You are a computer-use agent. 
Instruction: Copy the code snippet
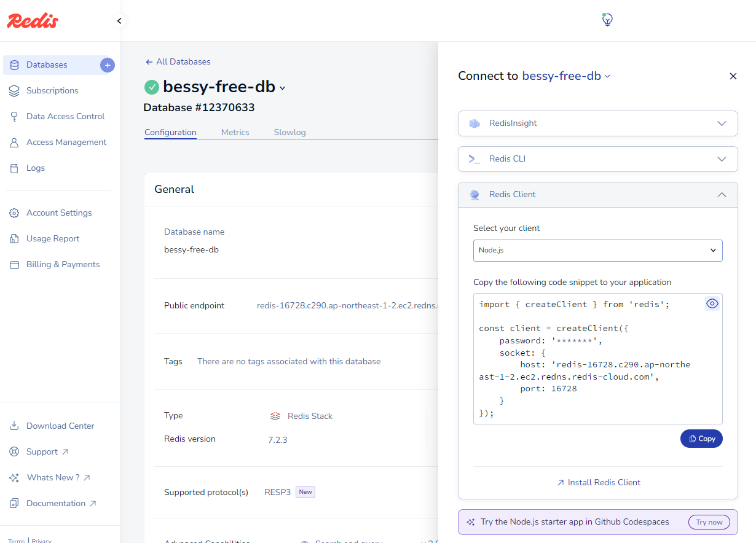tap(701, 439)
